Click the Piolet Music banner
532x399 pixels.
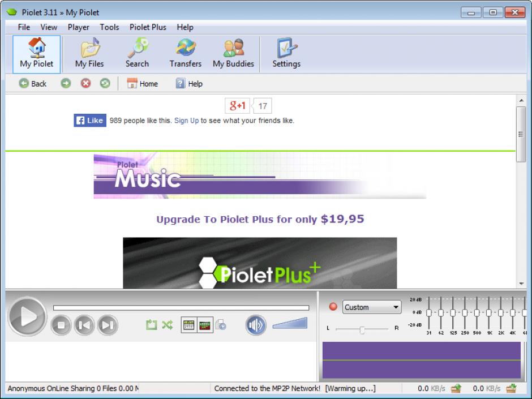[260, 175]
